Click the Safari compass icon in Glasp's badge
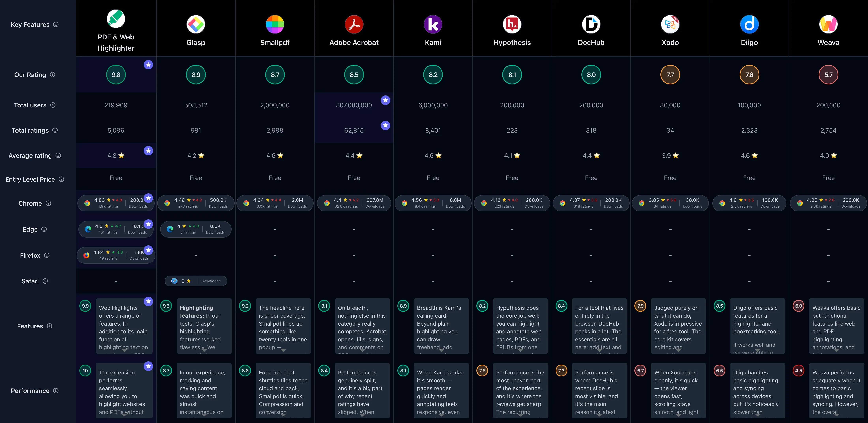The height and width of the screenshot is (423, 868). coord(174,281)
